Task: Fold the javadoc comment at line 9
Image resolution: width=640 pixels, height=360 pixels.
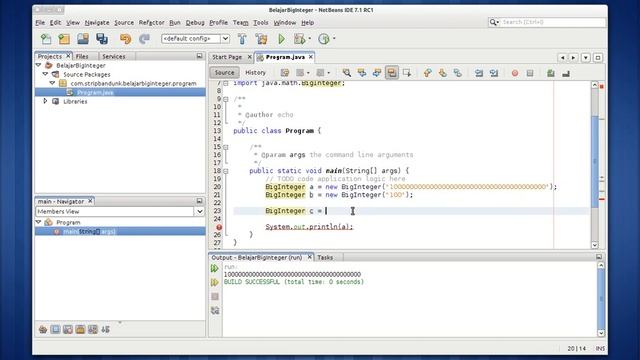Action: tap(225, 99)
